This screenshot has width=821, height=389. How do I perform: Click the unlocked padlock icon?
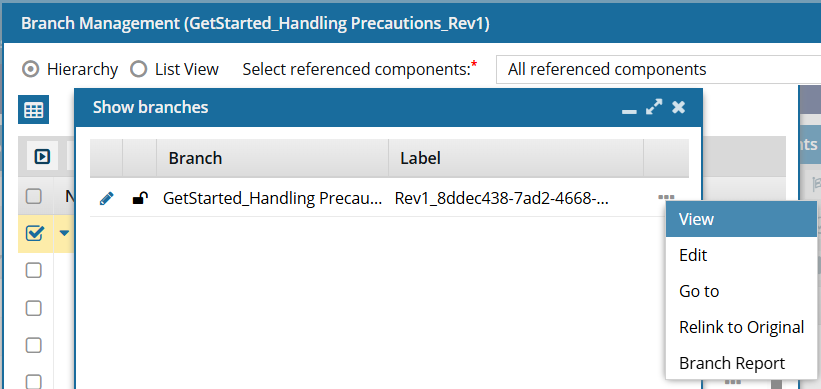140,198
